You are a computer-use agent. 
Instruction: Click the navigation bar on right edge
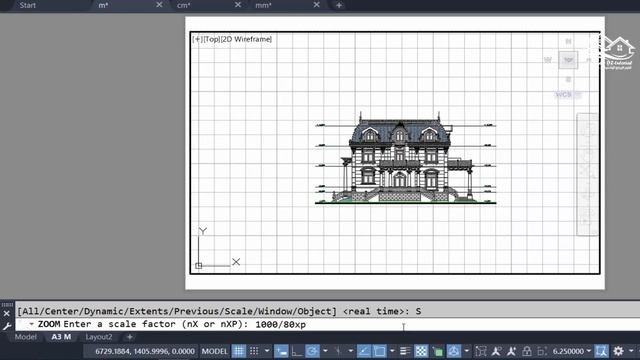coord(587,174)
